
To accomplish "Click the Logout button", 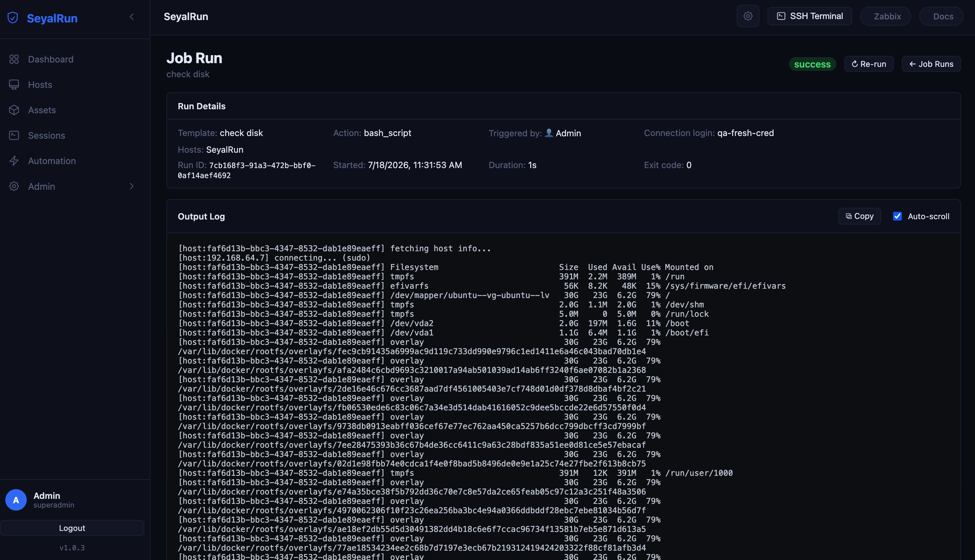I will pos(72,528).
